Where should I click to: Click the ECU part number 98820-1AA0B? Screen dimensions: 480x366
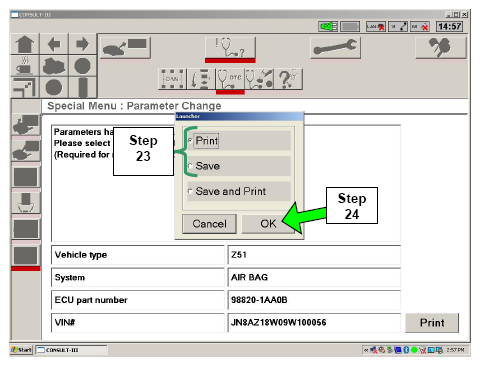[x=314, y=300]
